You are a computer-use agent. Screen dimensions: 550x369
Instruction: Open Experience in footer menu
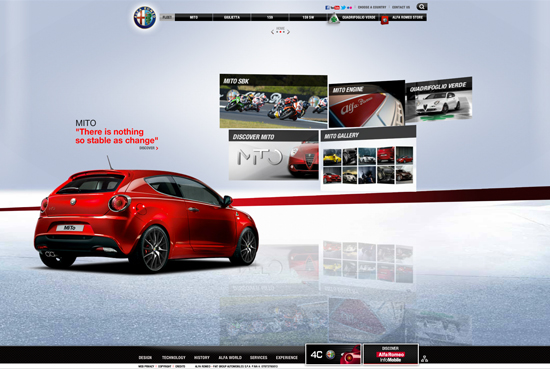(287, 357)
